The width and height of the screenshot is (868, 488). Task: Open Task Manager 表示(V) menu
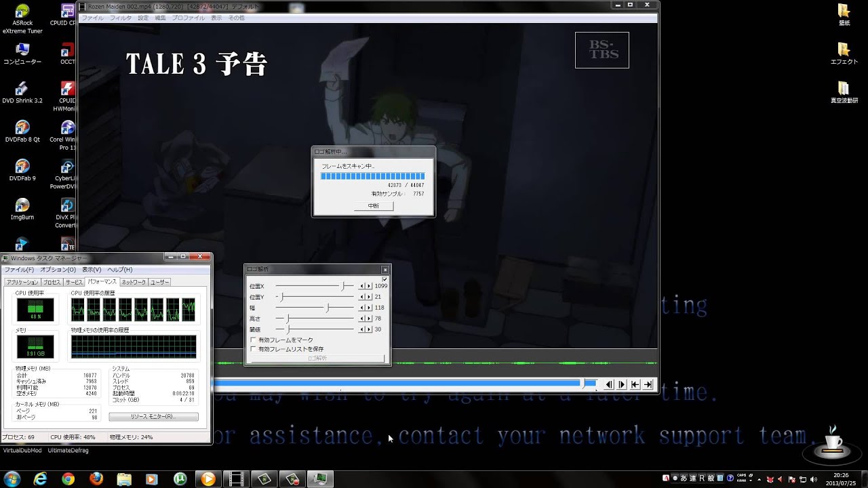tap(92, 270)
